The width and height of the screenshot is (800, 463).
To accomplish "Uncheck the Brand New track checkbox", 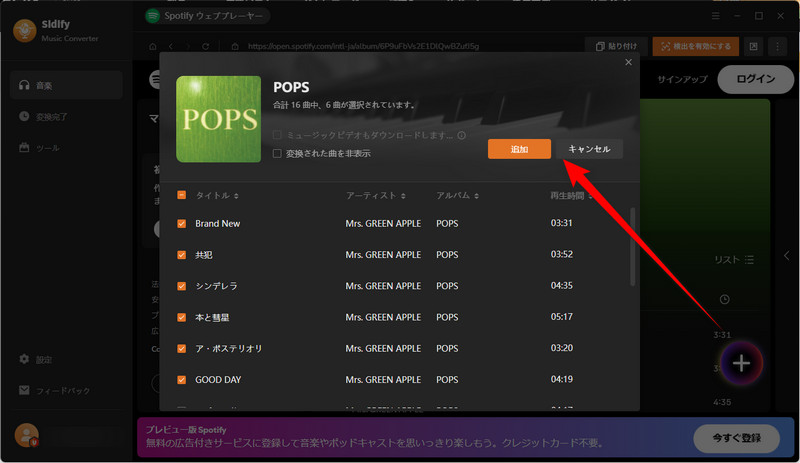I will pos(181,224).
